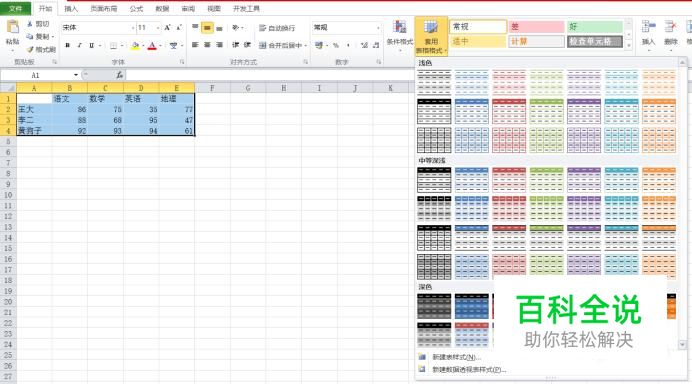This screenshot has height=384, width=692.
Task: Click the Delete cells (删除) icon
Action: click(x=671, y=27)
